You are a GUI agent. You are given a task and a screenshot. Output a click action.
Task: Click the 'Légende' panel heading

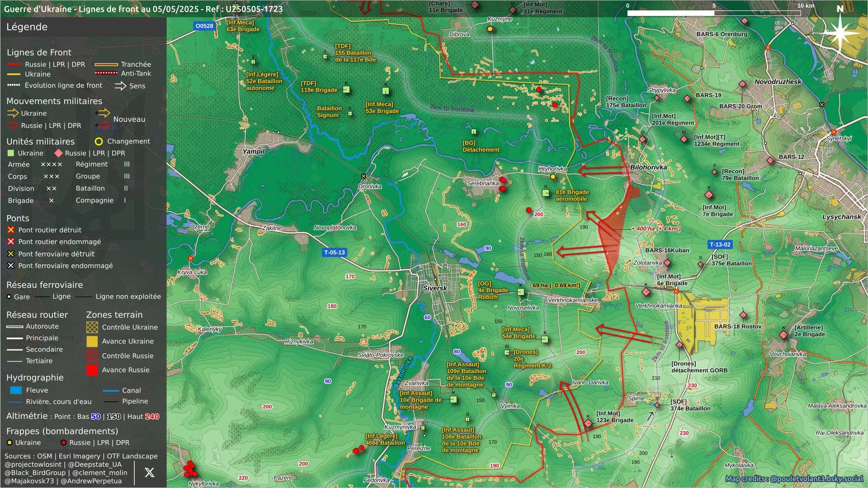[27, 27]
